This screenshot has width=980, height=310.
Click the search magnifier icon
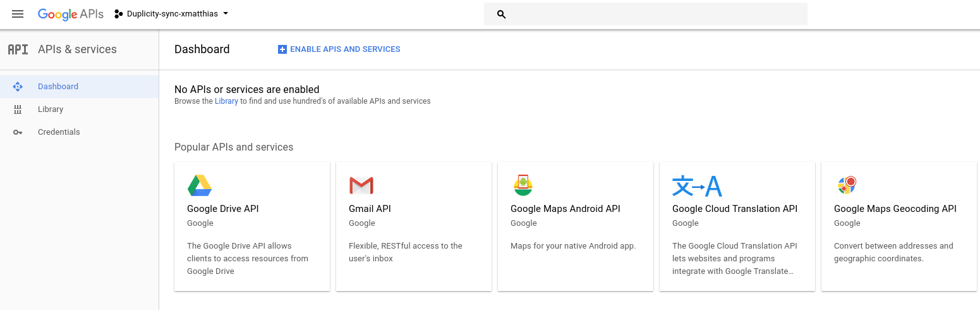click(502, 14)
